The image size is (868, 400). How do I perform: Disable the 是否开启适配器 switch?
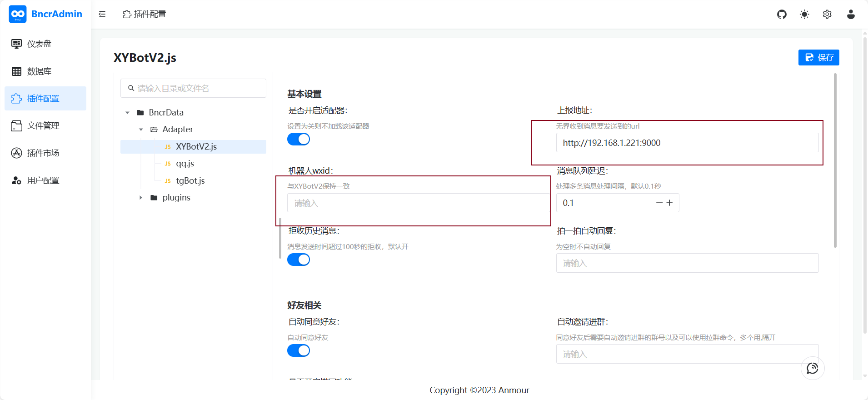pyautogui.click(x=299, y=139)
